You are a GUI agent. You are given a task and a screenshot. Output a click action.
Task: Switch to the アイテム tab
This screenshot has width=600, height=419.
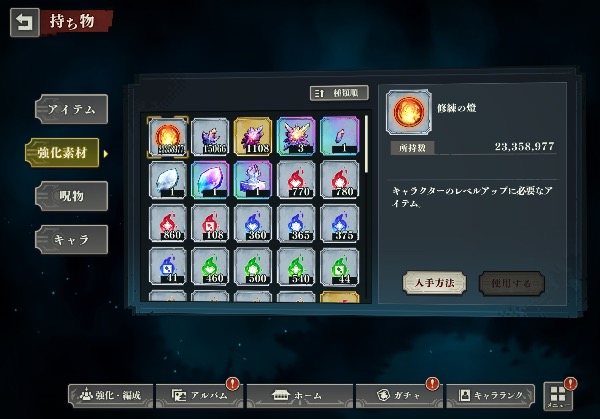72,109
